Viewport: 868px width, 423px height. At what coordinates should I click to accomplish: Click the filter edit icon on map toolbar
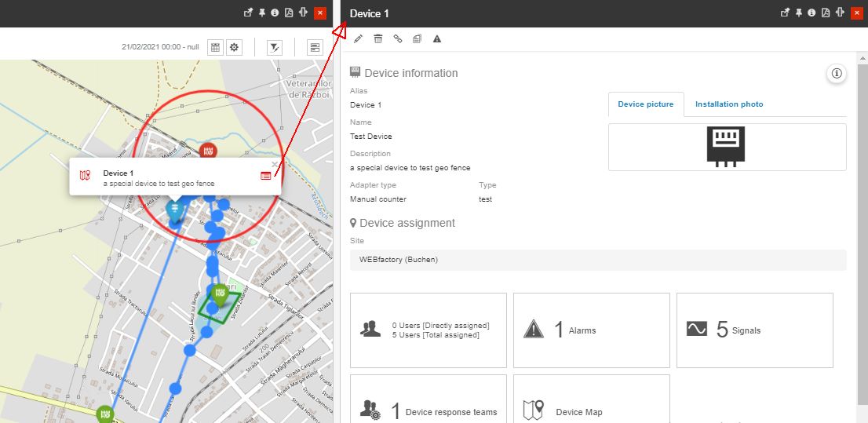click(x=274, y=48)
